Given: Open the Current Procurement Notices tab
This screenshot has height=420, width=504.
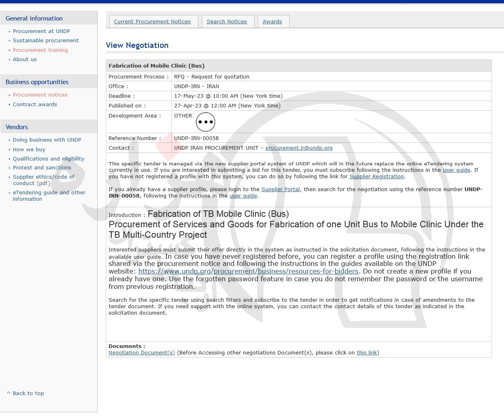Looking at the screenshot, I should point(152,22).
